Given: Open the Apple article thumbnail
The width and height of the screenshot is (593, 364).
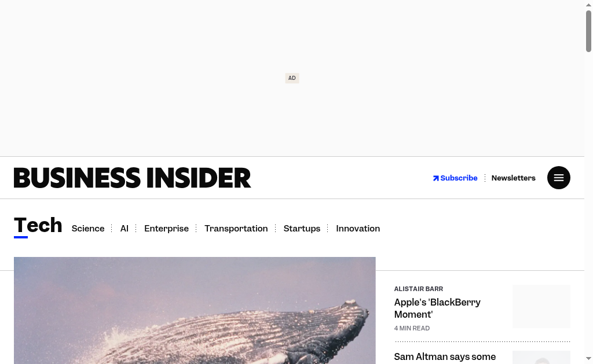Looking at the screenshot, I should 541,306.
